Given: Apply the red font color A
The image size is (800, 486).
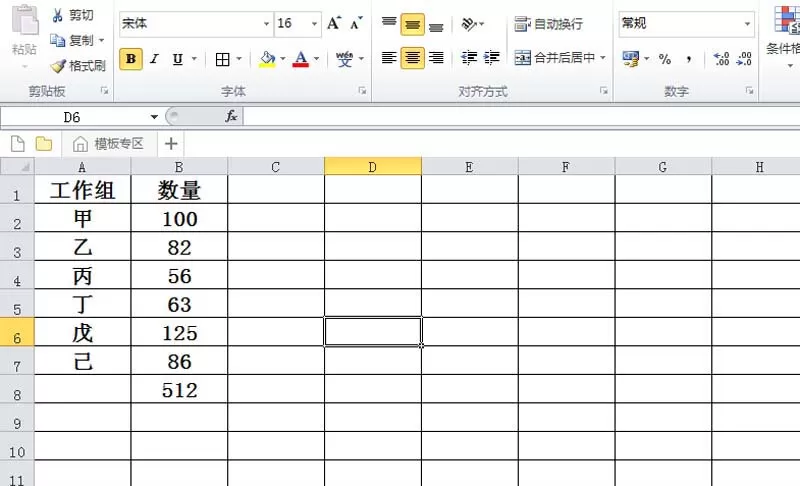Looking at the screenshot, I should [301, 60].
